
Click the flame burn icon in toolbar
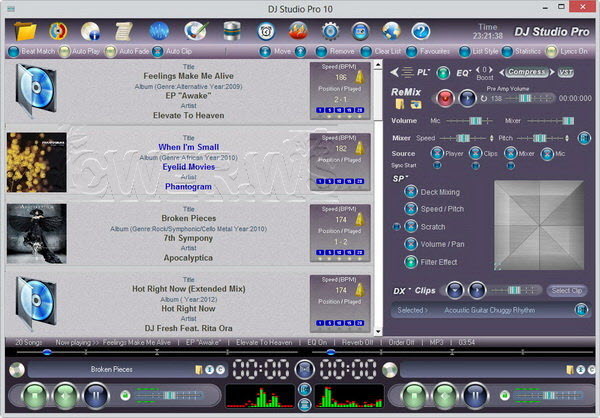(x=298, y=29)
